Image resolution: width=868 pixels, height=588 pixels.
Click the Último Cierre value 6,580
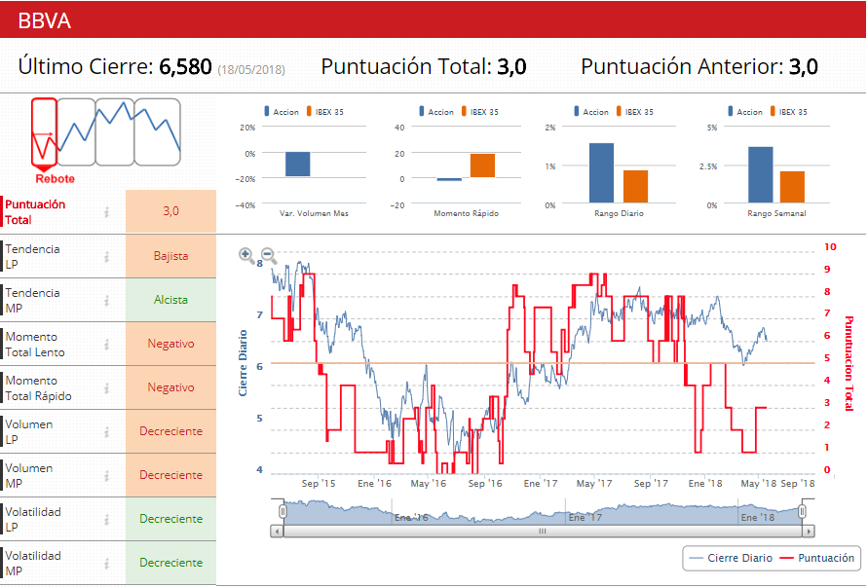185,67
